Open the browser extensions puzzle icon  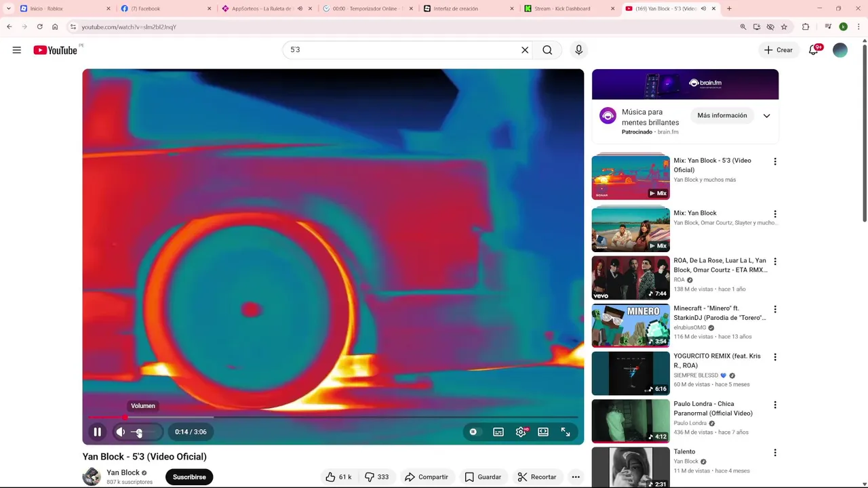(806, 27)
